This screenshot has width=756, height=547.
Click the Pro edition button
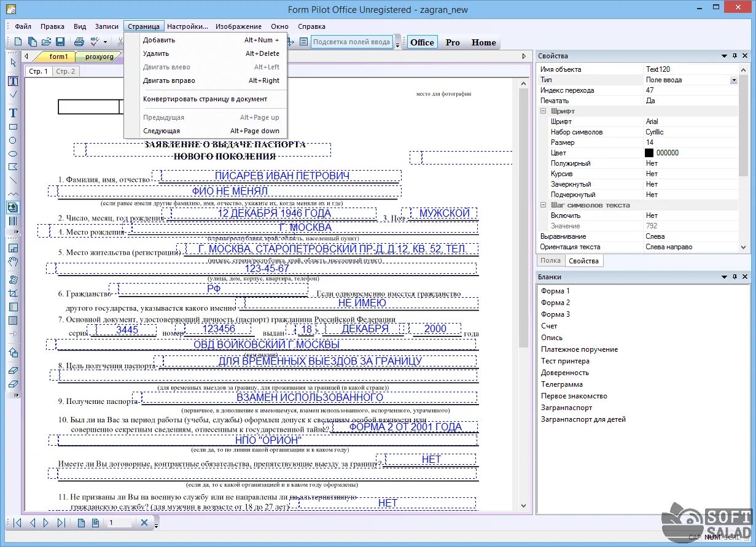tap(453, 42)
